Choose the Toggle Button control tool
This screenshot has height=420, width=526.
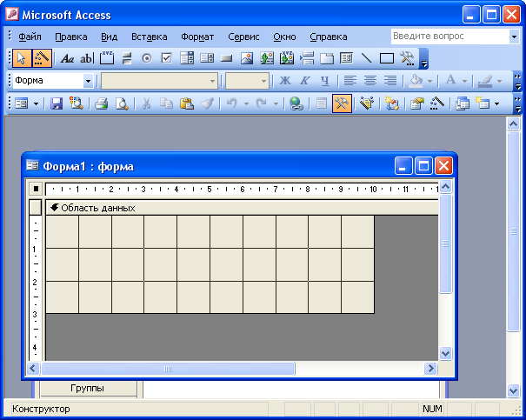point(127,59)
